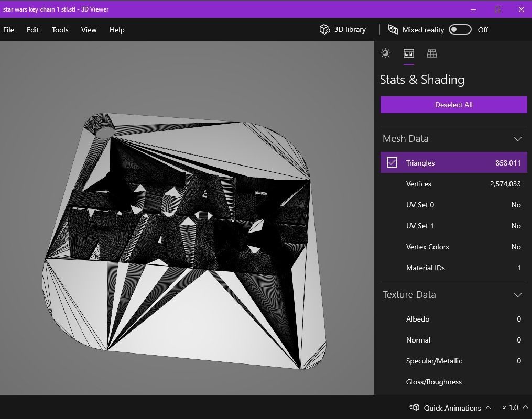
Task: Select the Stats & Shading tab icon
Action: pos(408,53)
